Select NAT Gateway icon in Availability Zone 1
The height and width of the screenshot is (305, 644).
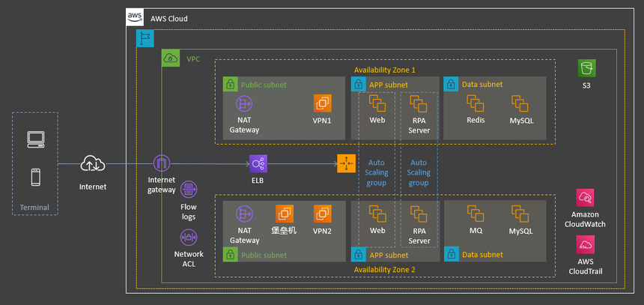coord(244,103)
